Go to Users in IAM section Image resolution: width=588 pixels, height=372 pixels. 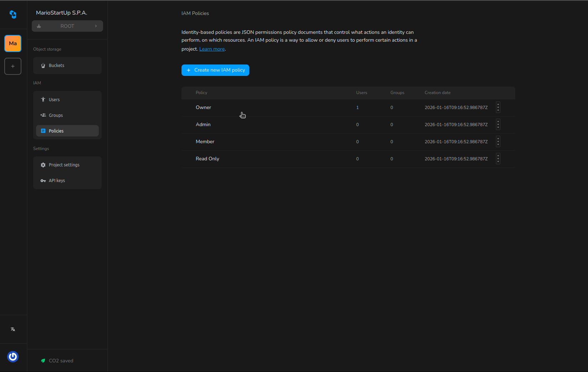tap(67, 100)
